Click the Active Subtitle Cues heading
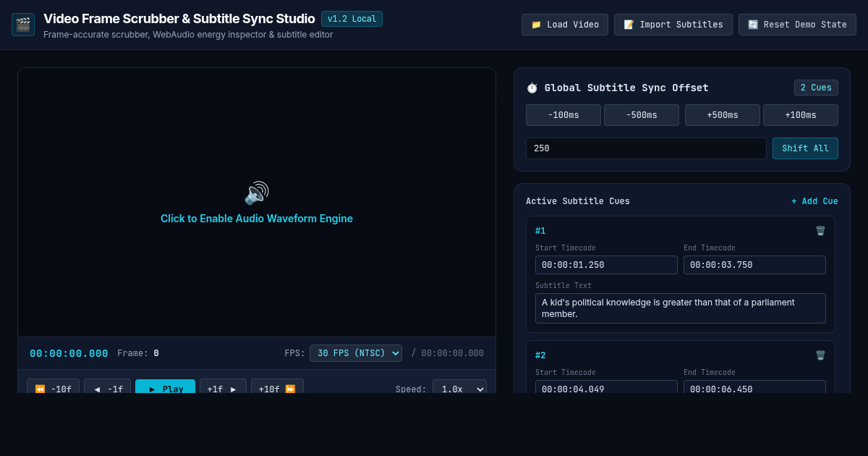868x456 pixels. (x=578, y=201)
